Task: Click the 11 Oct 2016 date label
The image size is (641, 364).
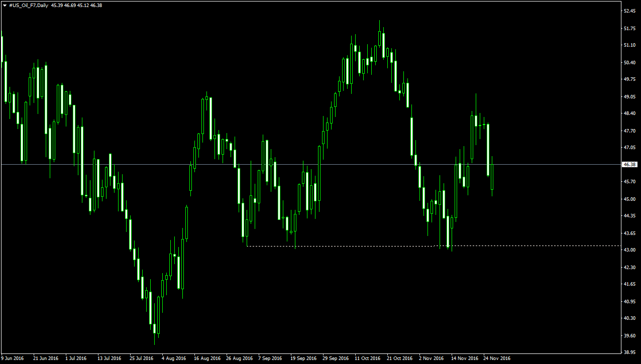Action: (368, 358)
